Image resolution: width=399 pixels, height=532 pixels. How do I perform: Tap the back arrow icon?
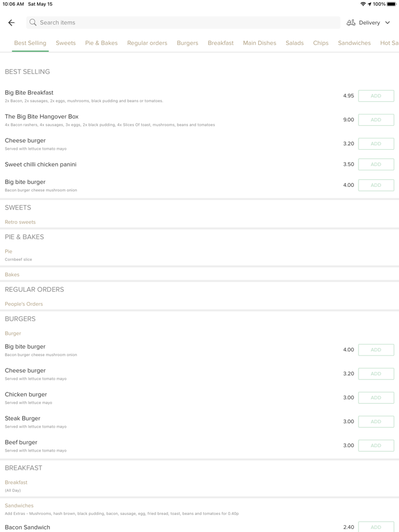(x=11, y=23)
